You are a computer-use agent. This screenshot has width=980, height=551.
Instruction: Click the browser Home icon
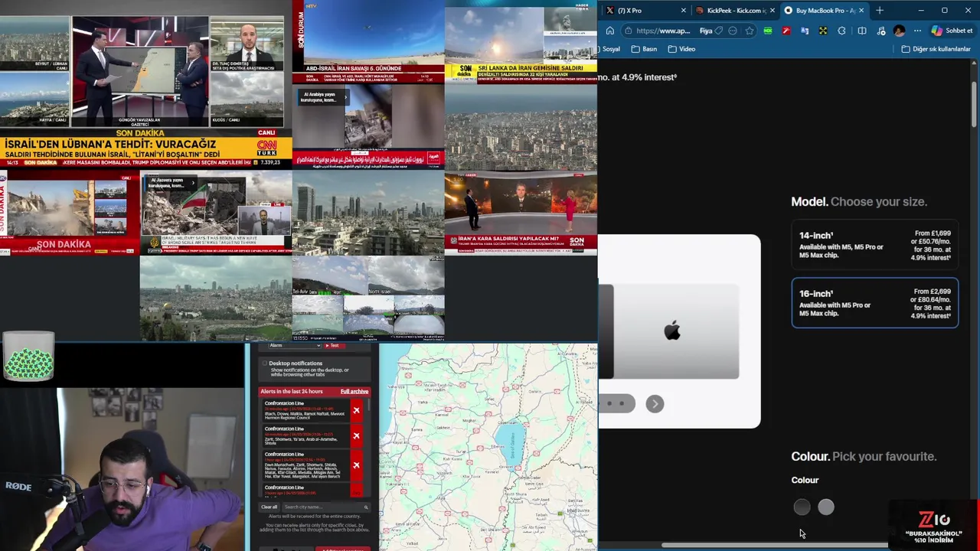click(609, 31)
